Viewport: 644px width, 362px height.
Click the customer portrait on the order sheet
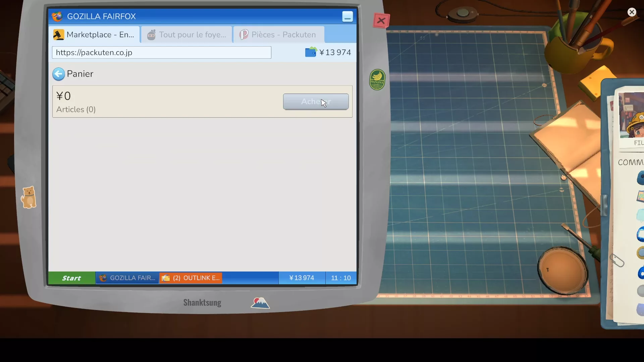[x=631, y=116]
